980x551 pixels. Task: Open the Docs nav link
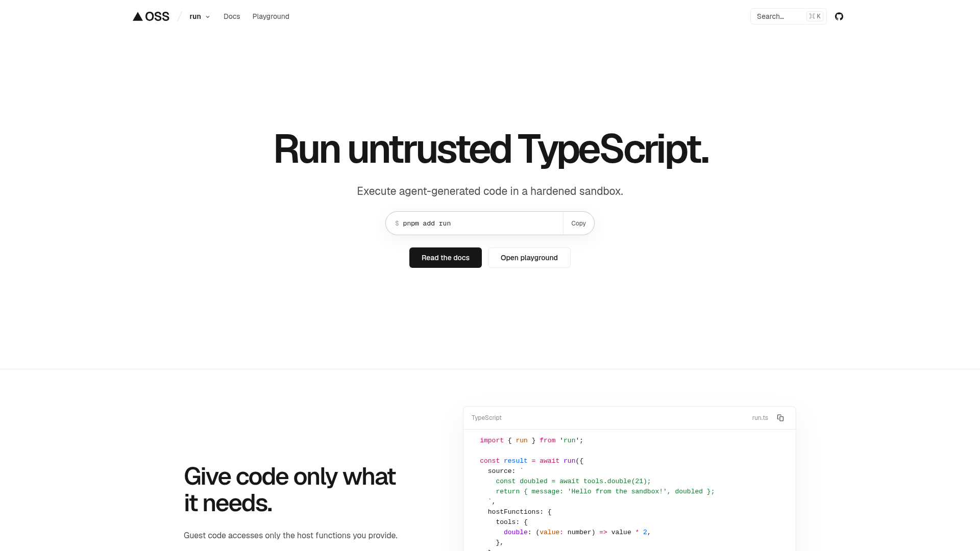pos(232,16)
